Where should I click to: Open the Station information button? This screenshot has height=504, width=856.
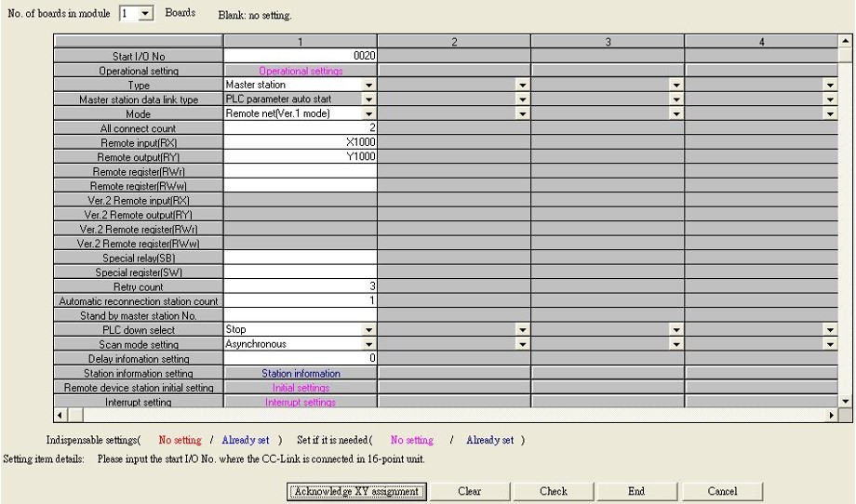point(301,373)
